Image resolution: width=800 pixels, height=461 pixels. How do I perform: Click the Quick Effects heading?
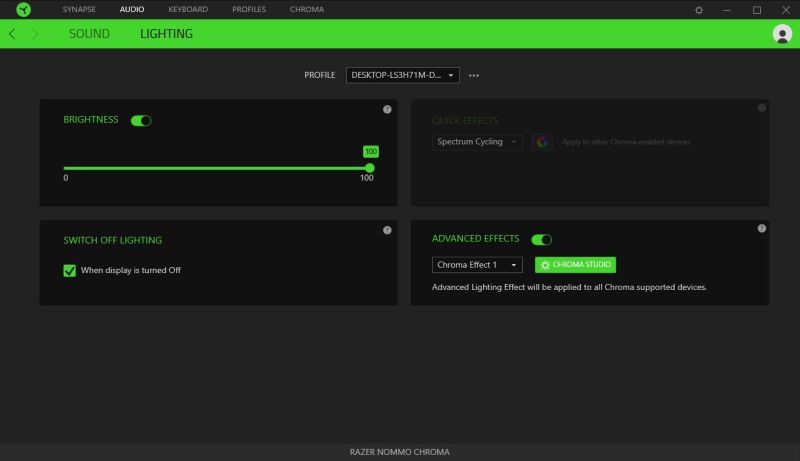tap(465, 121)
